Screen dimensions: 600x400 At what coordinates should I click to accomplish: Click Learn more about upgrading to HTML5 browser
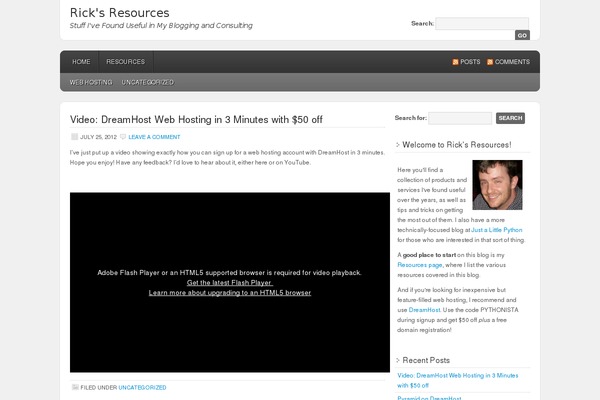pos(230,293)
